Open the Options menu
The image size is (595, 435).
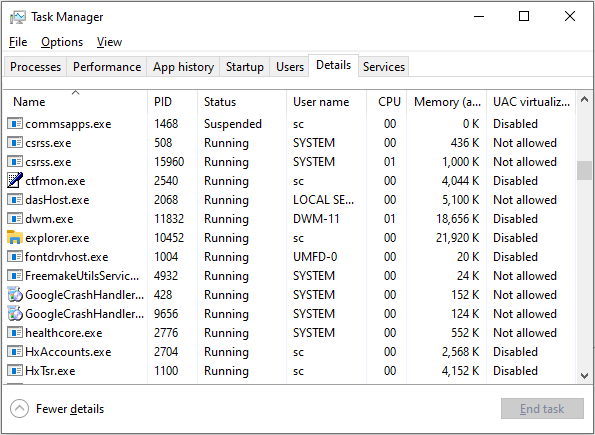[62, 42]
